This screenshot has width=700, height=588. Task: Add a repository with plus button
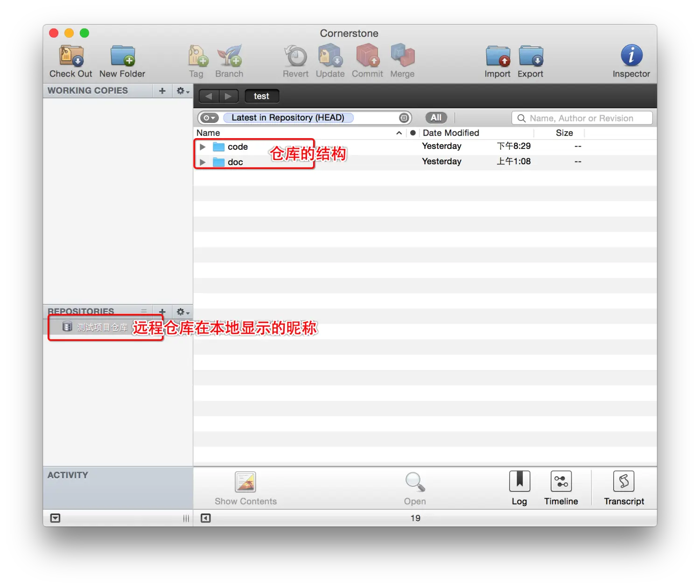coord(162,311)
